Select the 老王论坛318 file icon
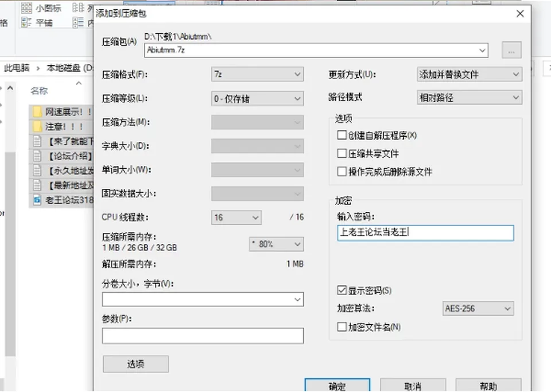 click(37, 200)
